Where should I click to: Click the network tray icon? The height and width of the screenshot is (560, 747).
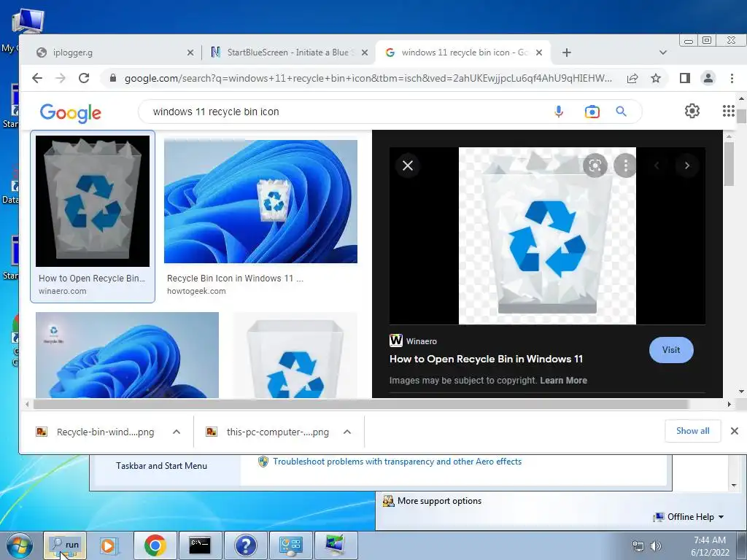pyautogui.click(x=638, y=545)
